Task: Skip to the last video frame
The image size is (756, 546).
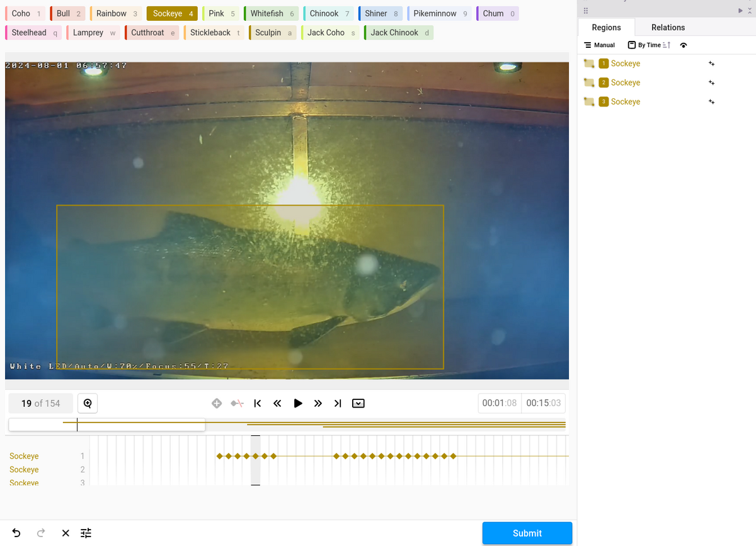Action: (338, 403)
